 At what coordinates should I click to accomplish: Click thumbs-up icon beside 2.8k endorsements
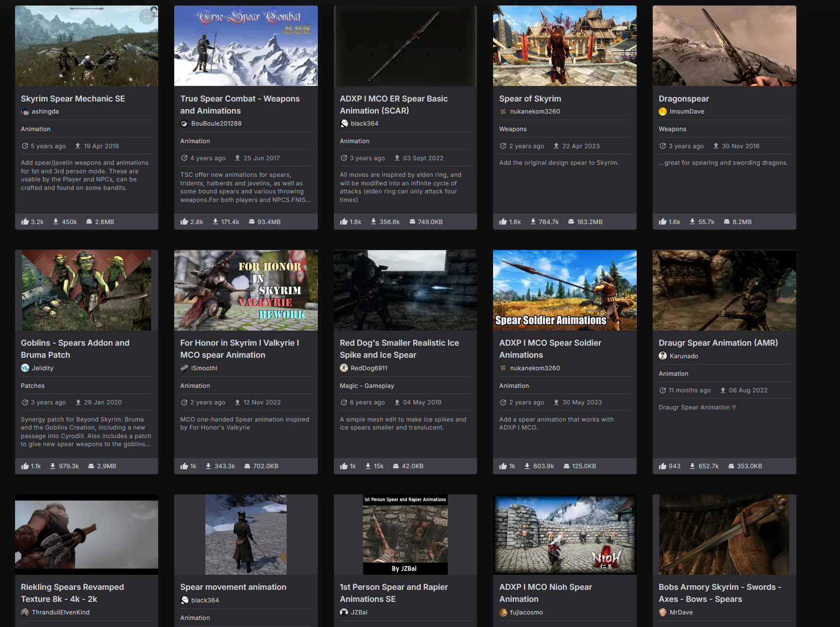click(x=184, y=222)
